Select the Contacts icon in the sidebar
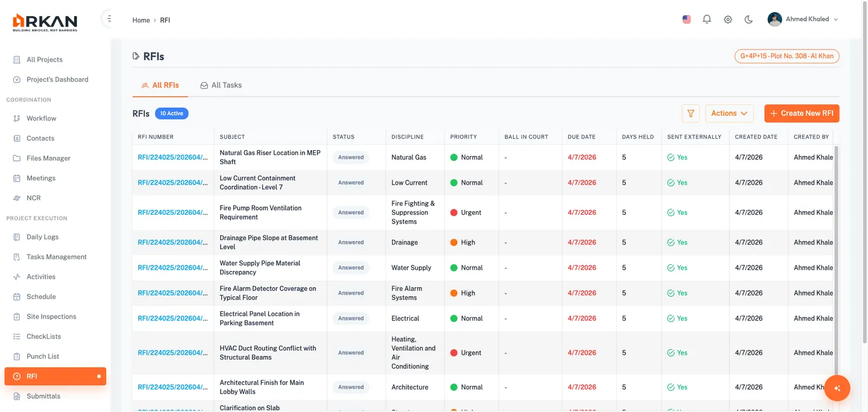This screenshot has width=868, height=412. pos(16,138)
